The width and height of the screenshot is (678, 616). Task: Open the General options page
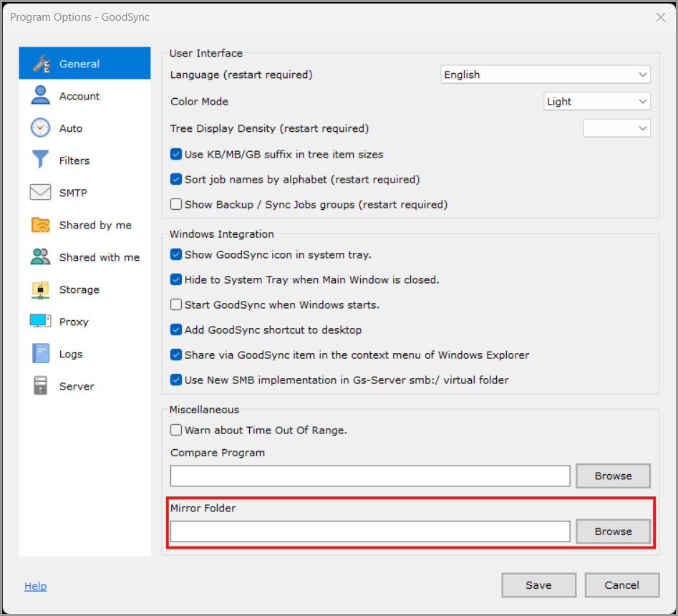(84, 63)
